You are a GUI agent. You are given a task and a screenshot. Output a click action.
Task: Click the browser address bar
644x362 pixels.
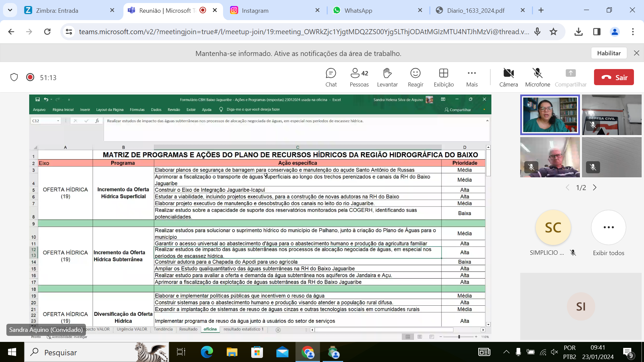pyautogui.click(x=304, y=32)
